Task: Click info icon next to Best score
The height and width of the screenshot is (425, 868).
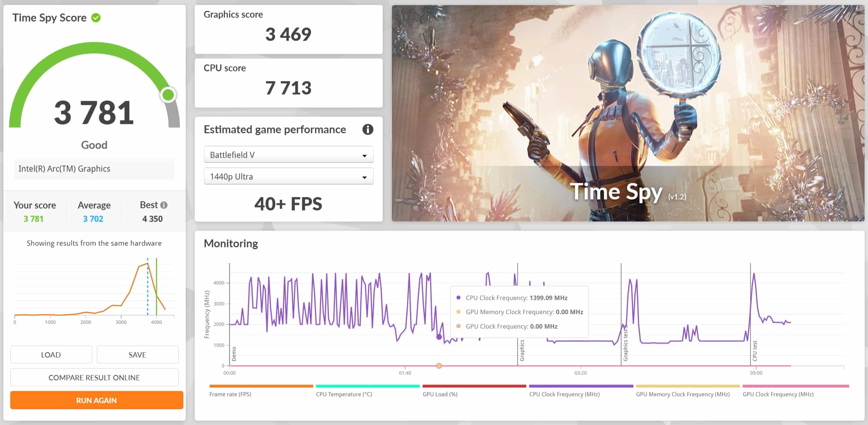Action: coord(164,205)
